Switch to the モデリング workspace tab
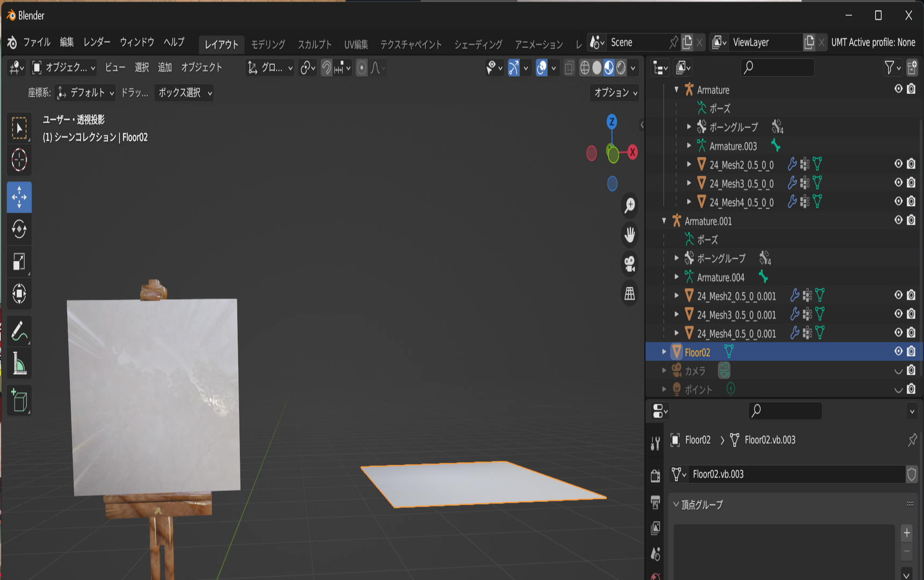 coord(268,45)
